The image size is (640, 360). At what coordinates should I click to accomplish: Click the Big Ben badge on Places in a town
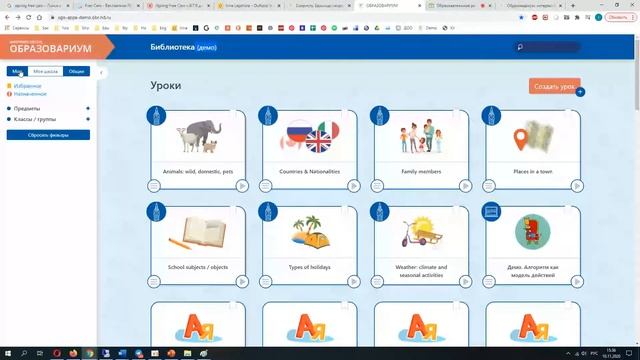click(x=491, y=116)
